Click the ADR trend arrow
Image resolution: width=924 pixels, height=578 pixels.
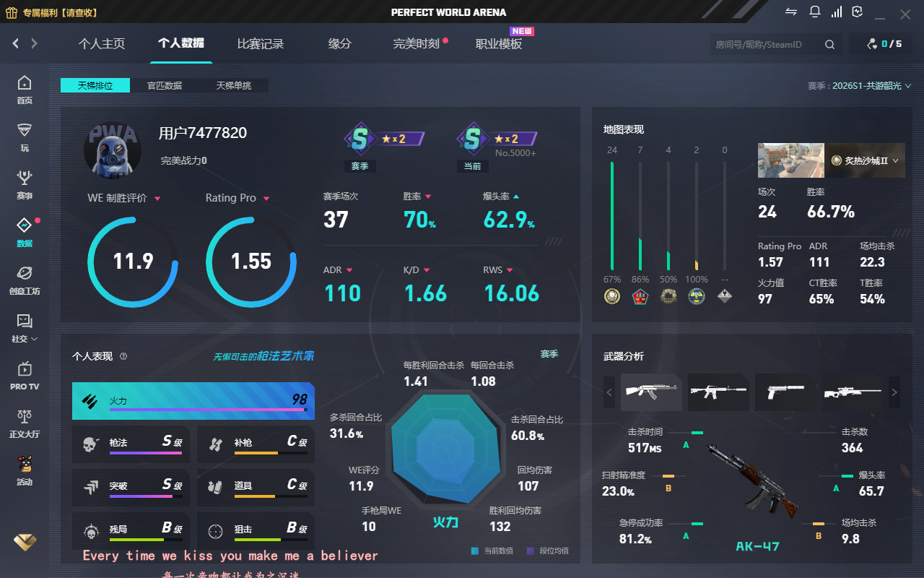tap(349, 270)
